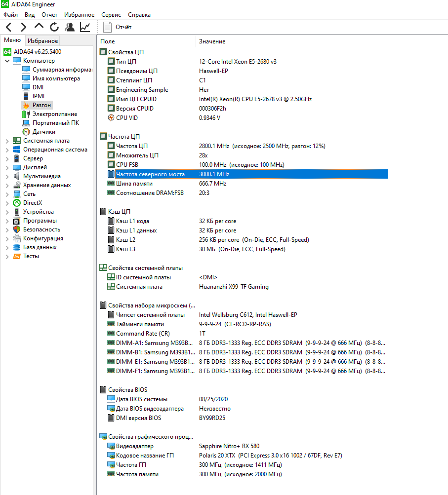The image size is (448, 495).
Task: Open the Вид menu
Action: tap(30, 15)
